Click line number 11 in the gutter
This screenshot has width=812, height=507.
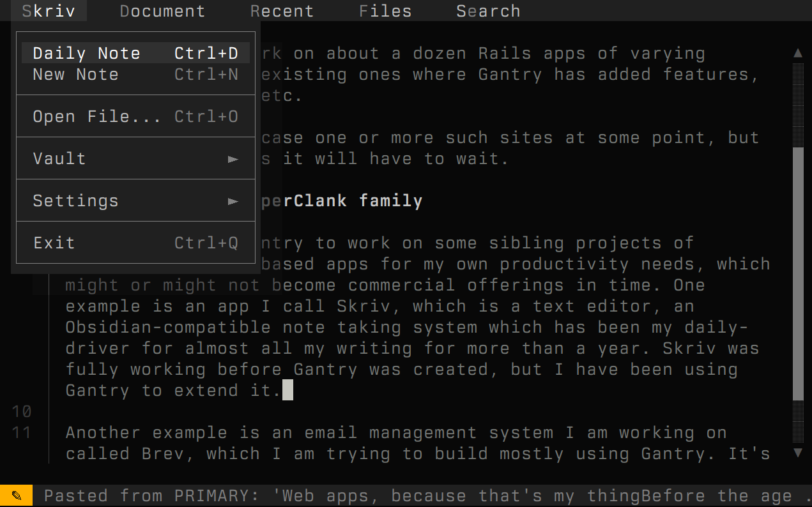tap(22, 432)
